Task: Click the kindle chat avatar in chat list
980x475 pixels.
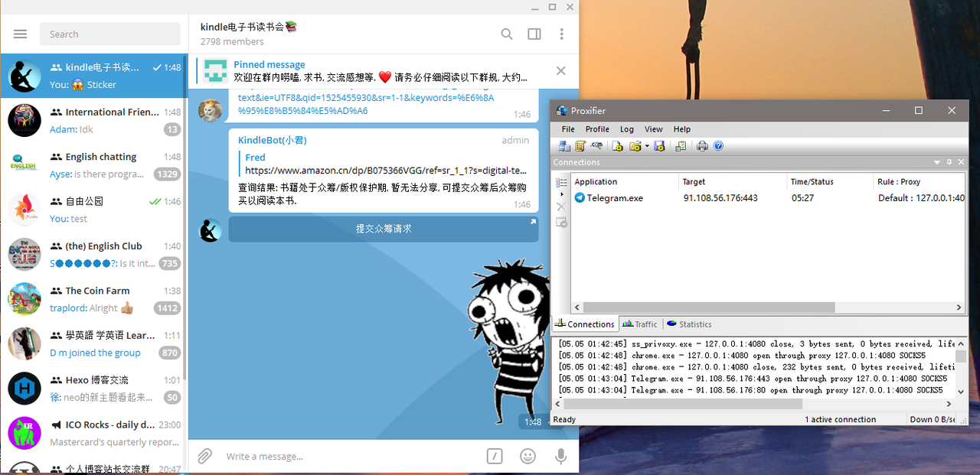Action: (x=24, y=76)
